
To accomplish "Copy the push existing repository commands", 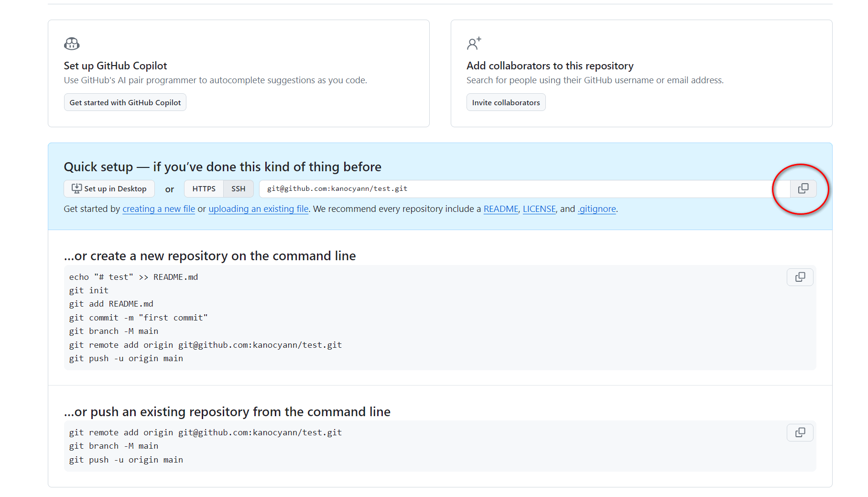I will [800, 432].
